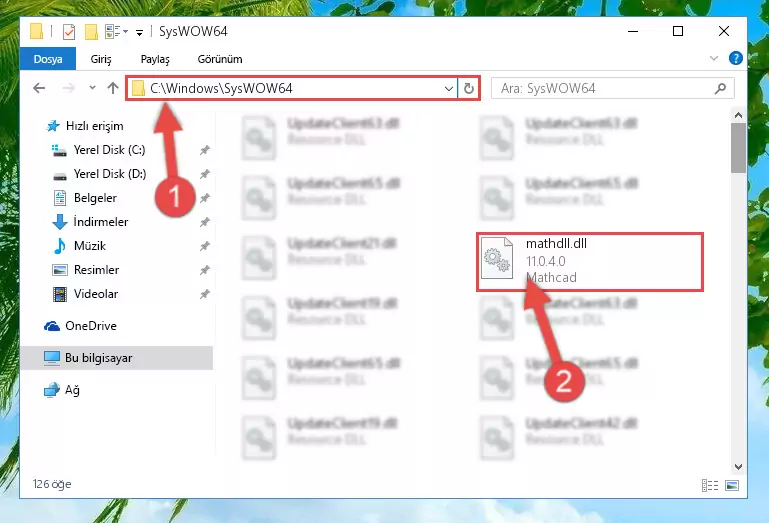Switch to the Giriş ribbon tab
The image size is (769, 523).
click(x=101, y=59)
